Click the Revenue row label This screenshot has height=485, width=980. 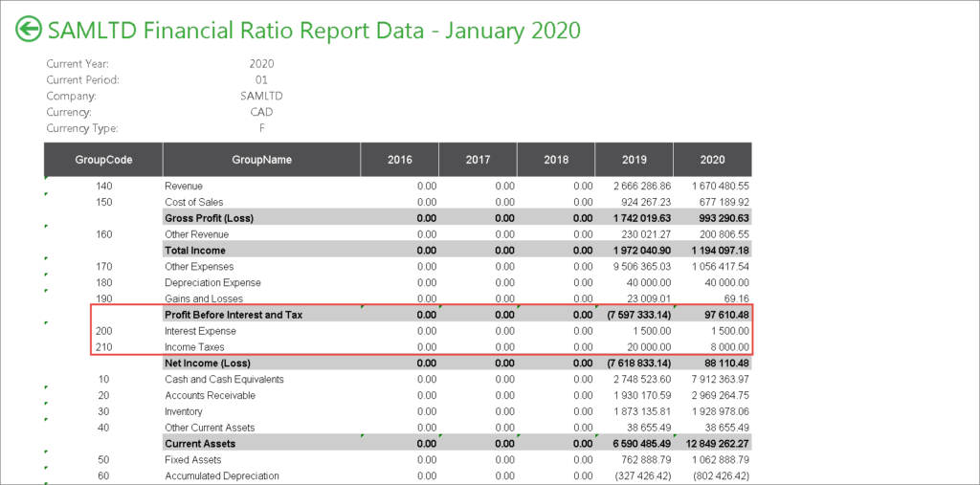tap(184, 186)
